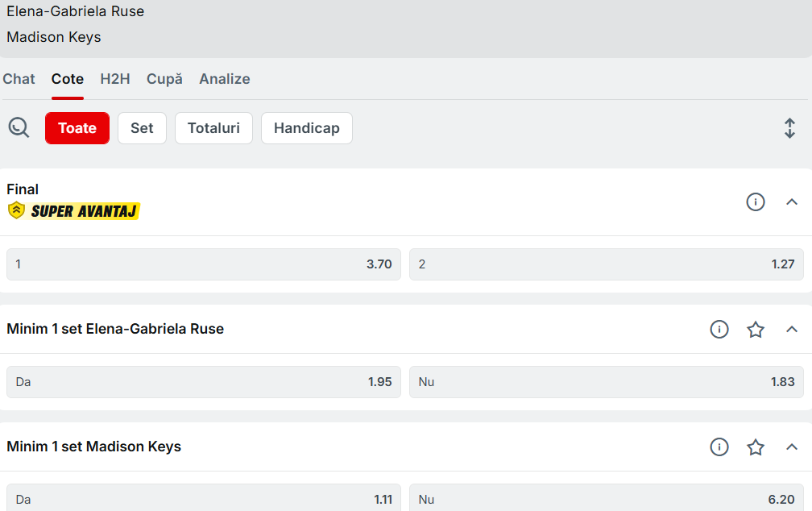Switch to the H2H tab
This screenshot has width=812, height=511.
(114, 79)
